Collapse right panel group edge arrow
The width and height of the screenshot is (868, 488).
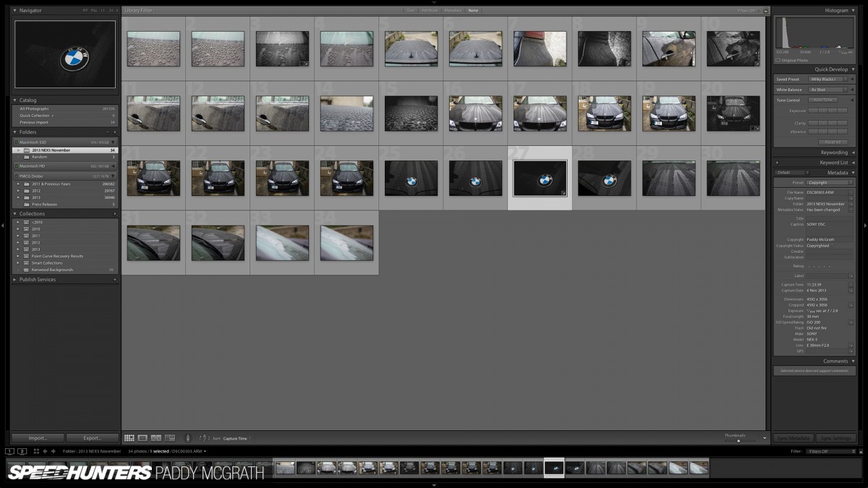[x=865, y=226]
